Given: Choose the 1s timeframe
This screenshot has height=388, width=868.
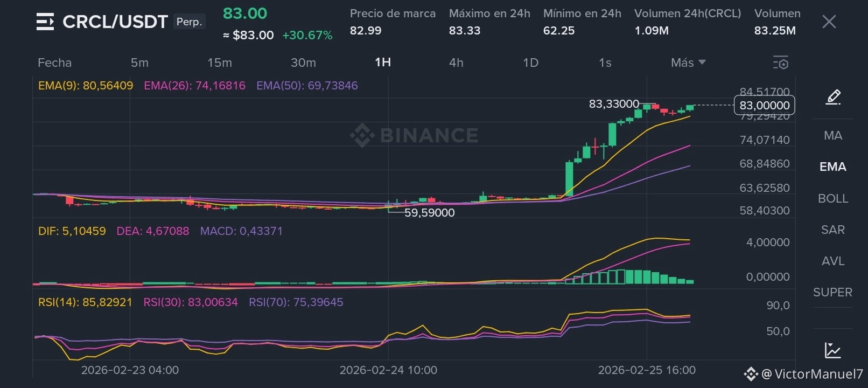Looking at the screenshot, I should [x=605, y=63].
